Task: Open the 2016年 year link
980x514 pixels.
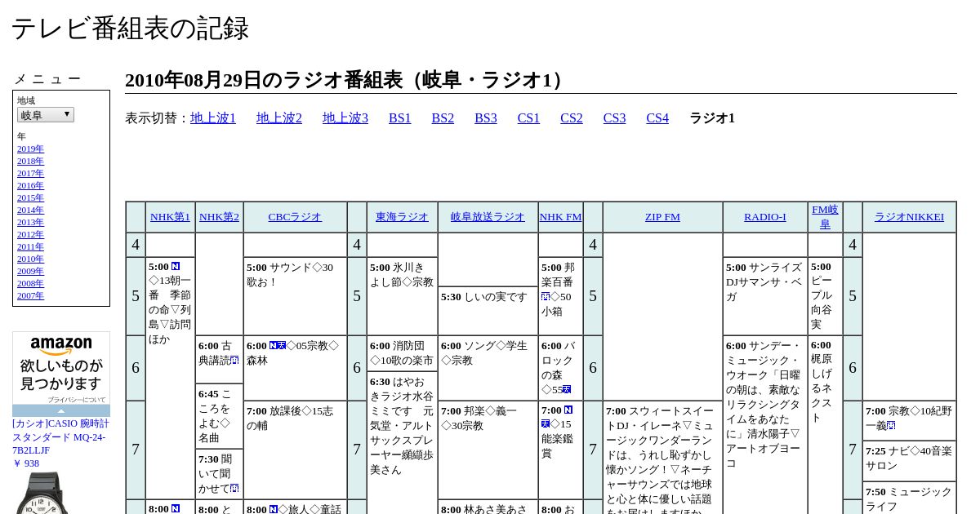Action: click(30, 185)
